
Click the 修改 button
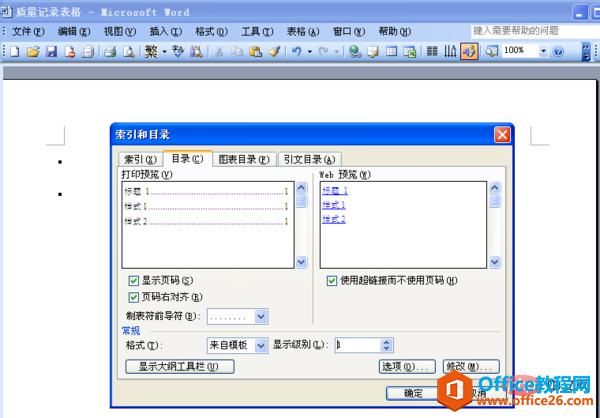(x=471, y=367)
